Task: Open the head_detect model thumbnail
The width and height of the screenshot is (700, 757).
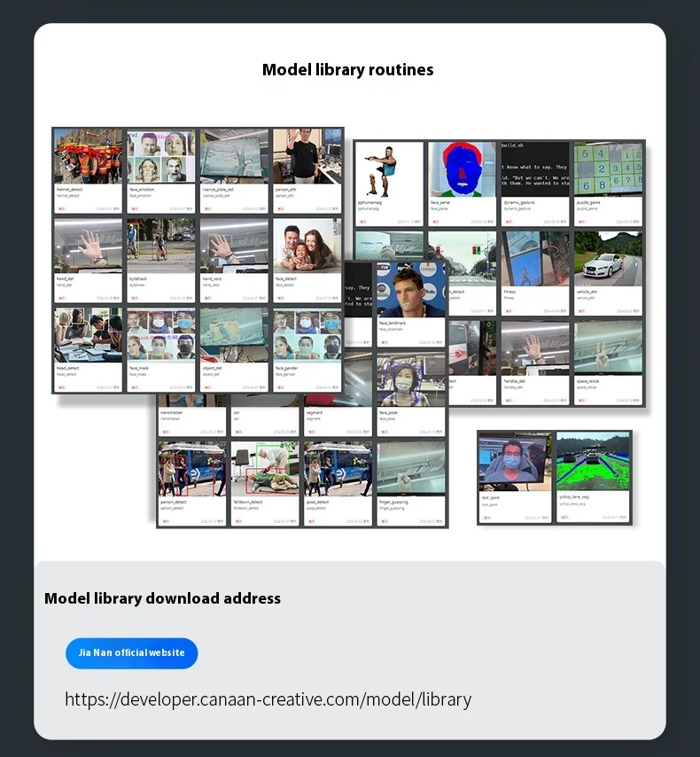Action: click(87, 334)
